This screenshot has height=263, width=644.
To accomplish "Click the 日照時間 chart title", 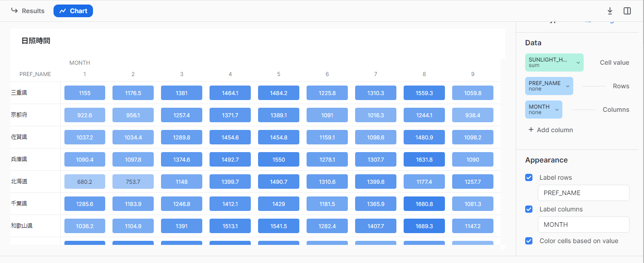I will 36,41.
